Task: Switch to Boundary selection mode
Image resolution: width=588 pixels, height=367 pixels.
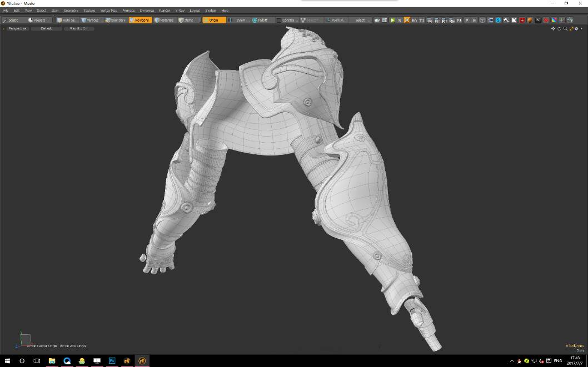Action: pos(116,20)
